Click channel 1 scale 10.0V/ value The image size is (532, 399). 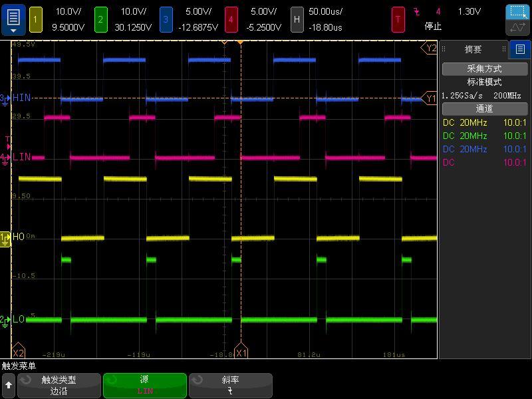click(68, 11)
